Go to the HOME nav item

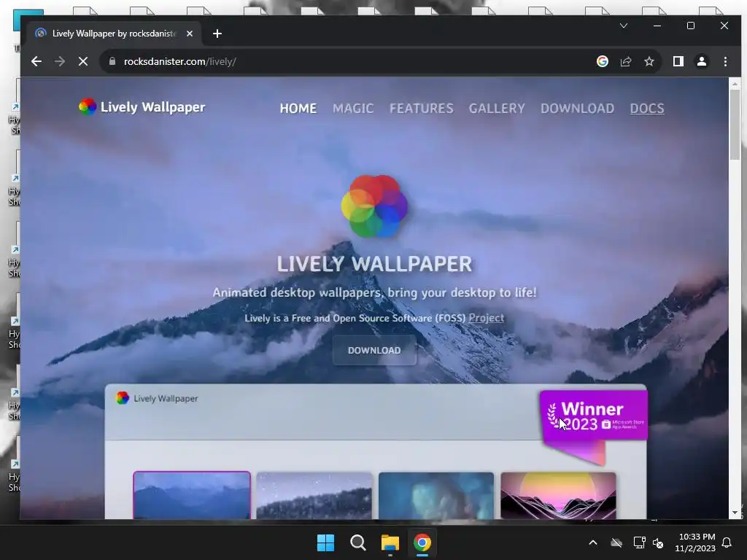click(298, 108)
